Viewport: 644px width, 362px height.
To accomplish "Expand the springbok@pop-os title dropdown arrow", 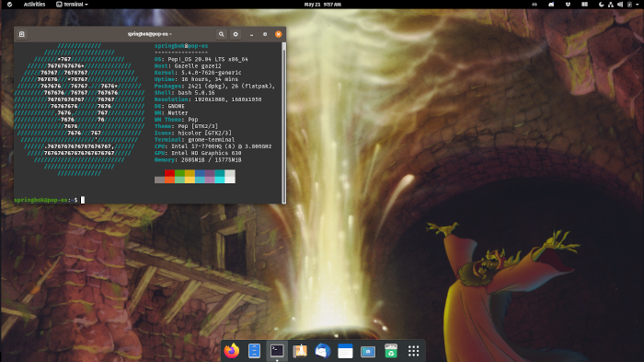I will tap(170, 34).
